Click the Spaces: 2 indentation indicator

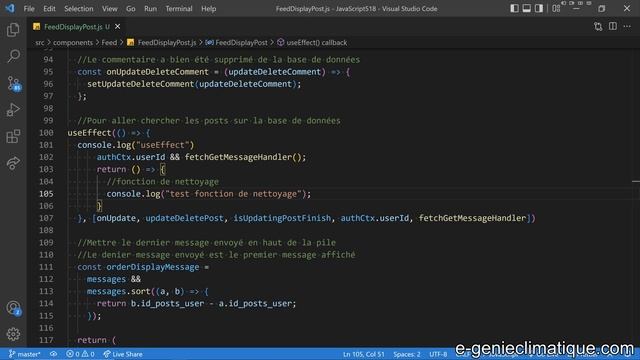point(407,354)
